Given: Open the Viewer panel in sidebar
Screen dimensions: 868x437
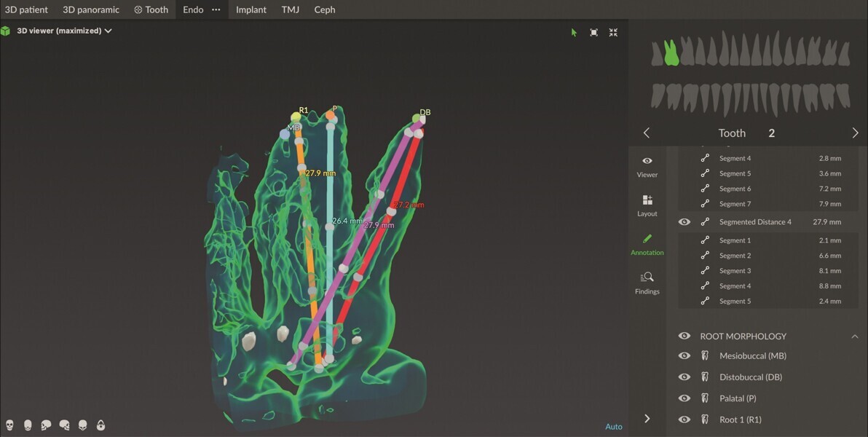Looking at the screenshot, I should (647, 166).
